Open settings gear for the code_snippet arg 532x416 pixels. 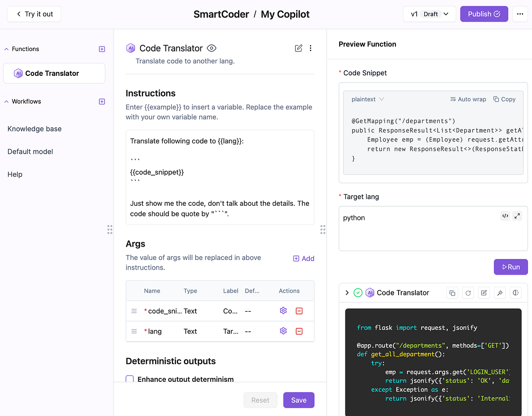pyautogui.click(x=283, y=311)
